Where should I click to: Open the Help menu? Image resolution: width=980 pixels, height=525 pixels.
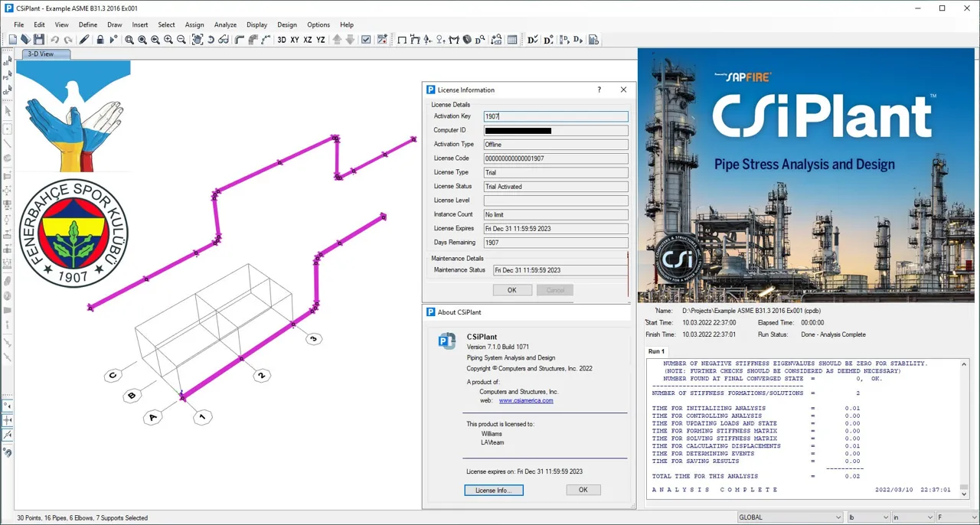(347, 24)
